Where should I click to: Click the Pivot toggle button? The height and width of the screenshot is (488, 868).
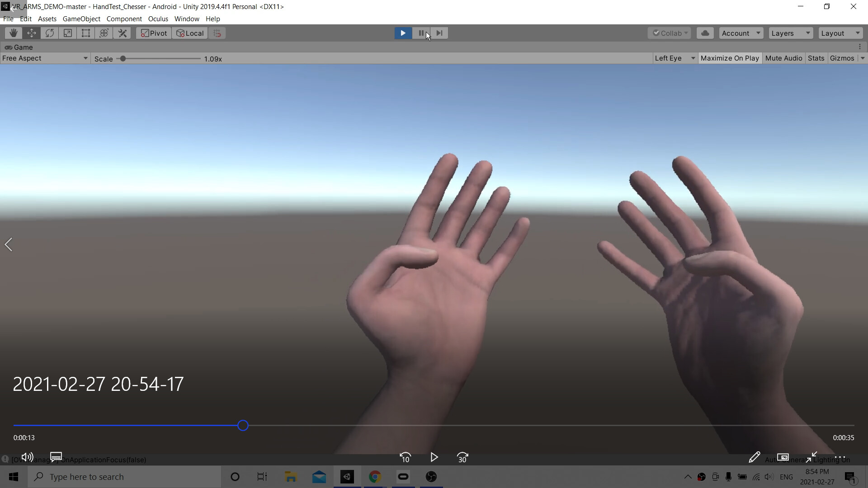(x=154, y=33)
